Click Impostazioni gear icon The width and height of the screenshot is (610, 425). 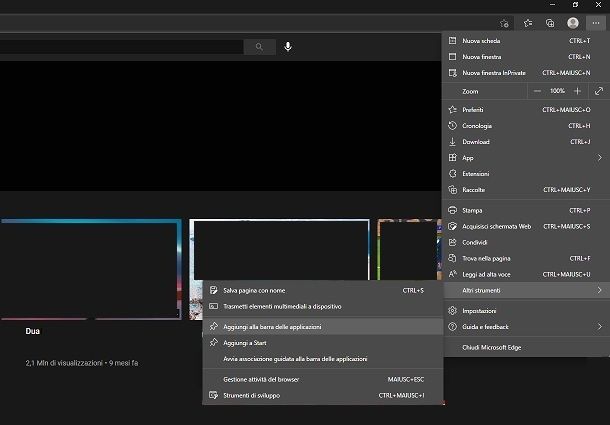(452, 311)
